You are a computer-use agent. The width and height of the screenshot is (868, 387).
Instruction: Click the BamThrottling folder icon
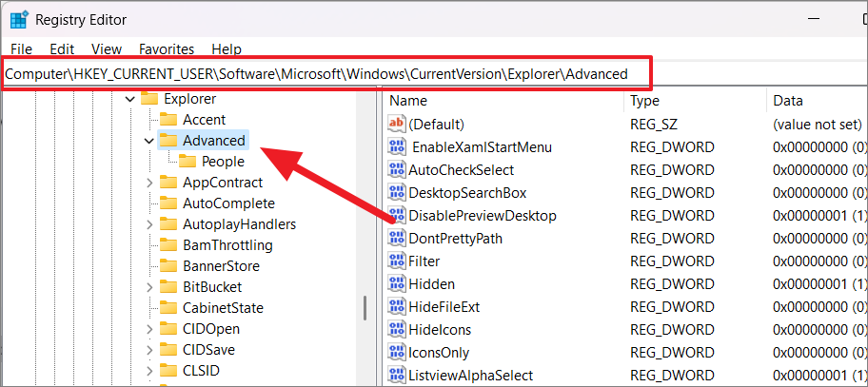168,245
